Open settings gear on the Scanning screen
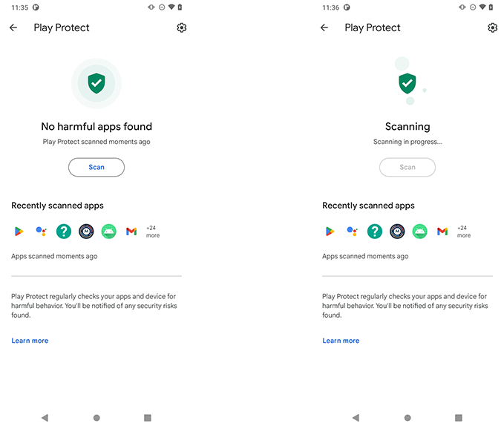Viewport: 504px width, 429px height. pyautogui.click(x=492, y=27)
